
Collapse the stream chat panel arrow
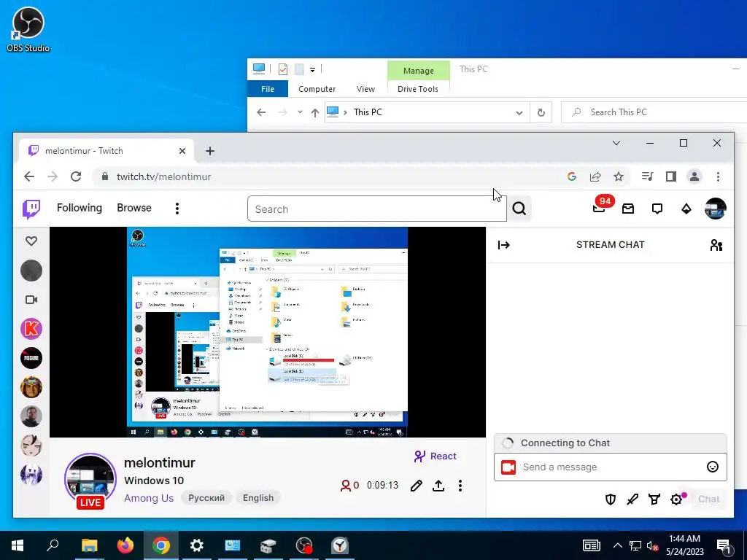click(503, 245)
